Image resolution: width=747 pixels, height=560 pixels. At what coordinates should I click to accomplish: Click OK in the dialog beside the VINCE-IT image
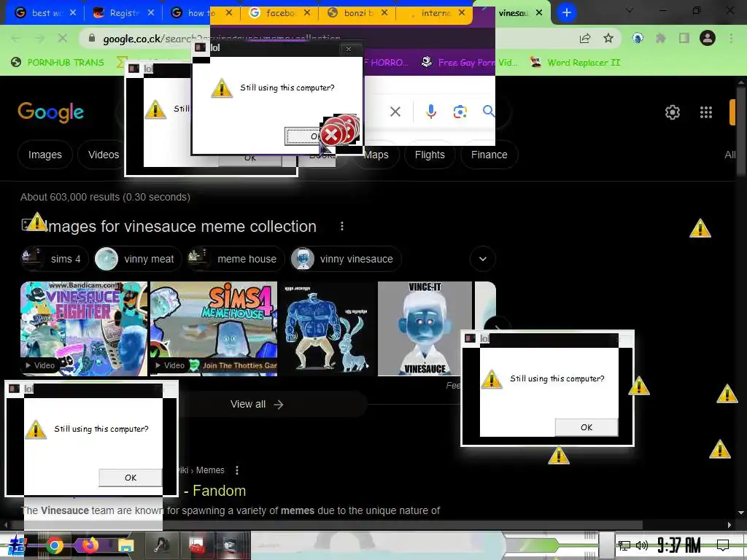(x=587, y=427)
